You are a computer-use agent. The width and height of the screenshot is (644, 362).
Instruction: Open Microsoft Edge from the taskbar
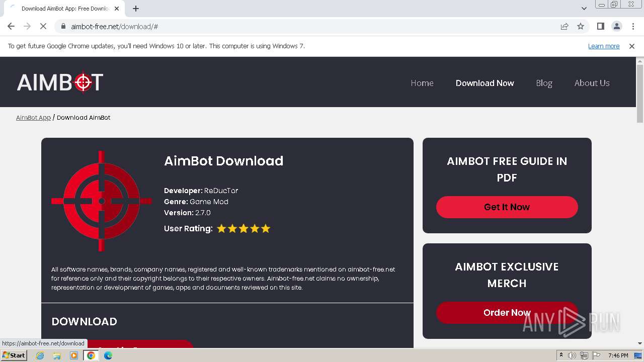pos(108,355)
